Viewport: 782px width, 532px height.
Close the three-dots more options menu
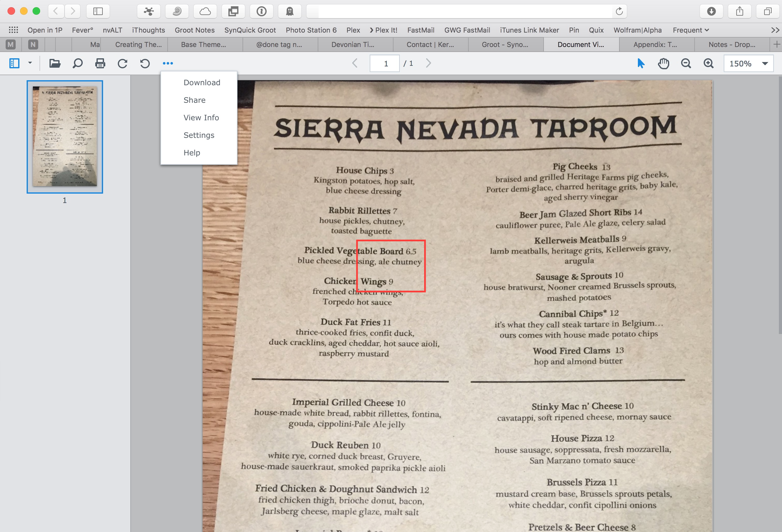point(168,63)
